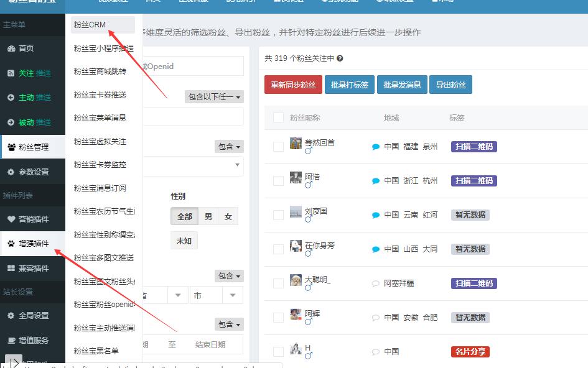
Task: Open the 包含 dropdown above date range
Action: (229, 324)
